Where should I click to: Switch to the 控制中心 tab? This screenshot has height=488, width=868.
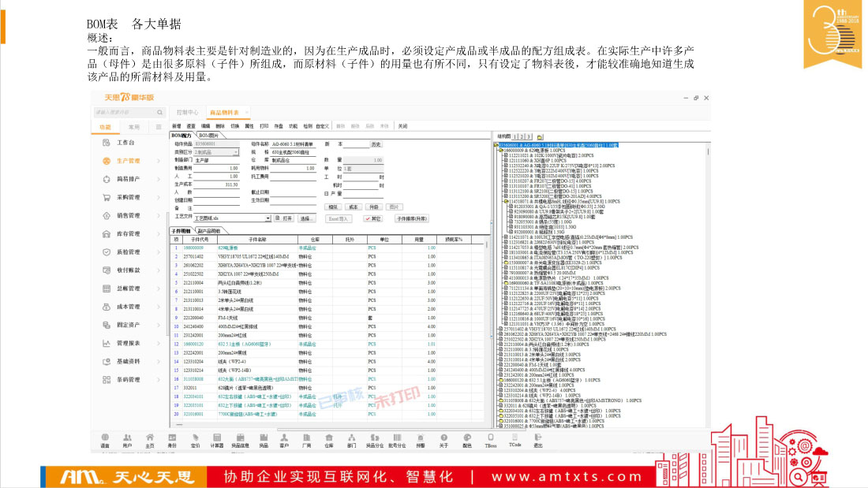coord(187,112)
